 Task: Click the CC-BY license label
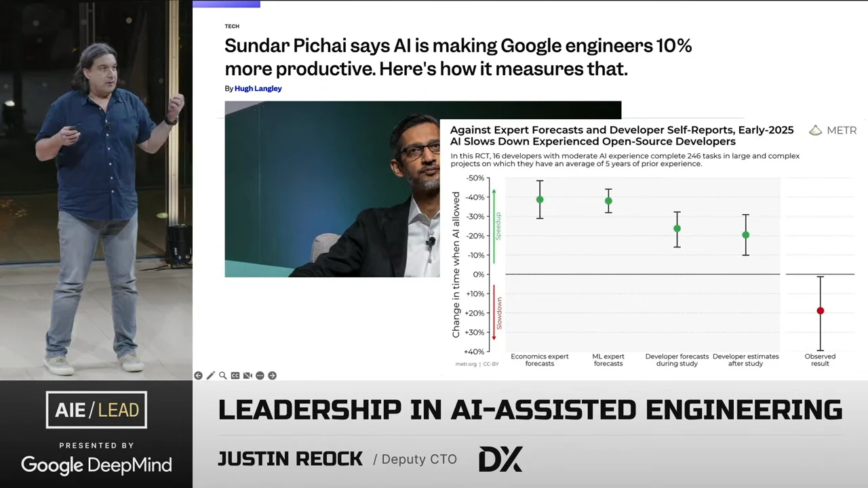[490, 365]
